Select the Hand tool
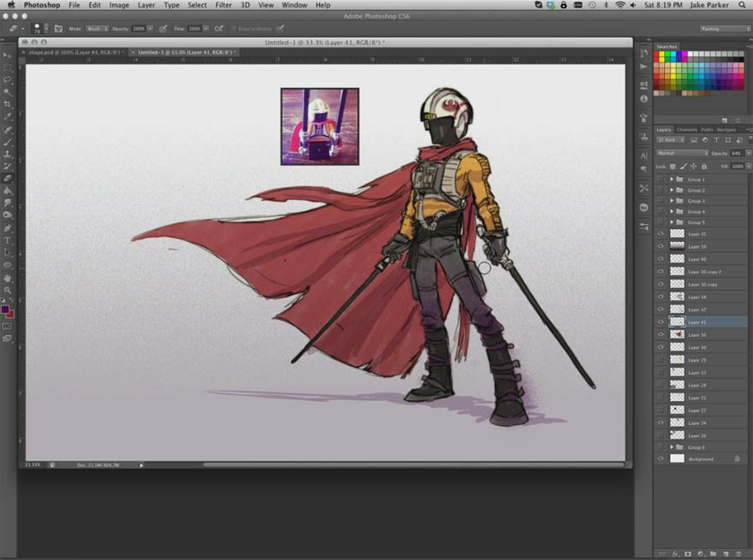The width and height of the screenshot is (753, 560). 7,278
